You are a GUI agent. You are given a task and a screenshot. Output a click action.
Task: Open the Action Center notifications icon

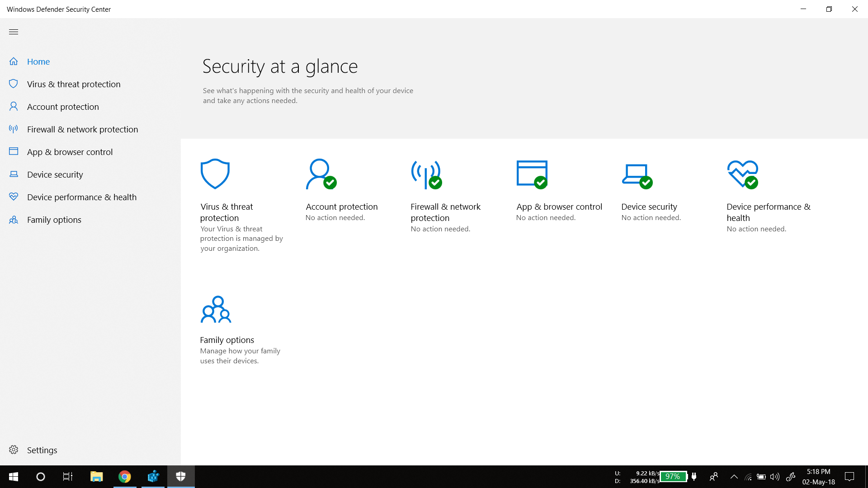tap(849, 477)
